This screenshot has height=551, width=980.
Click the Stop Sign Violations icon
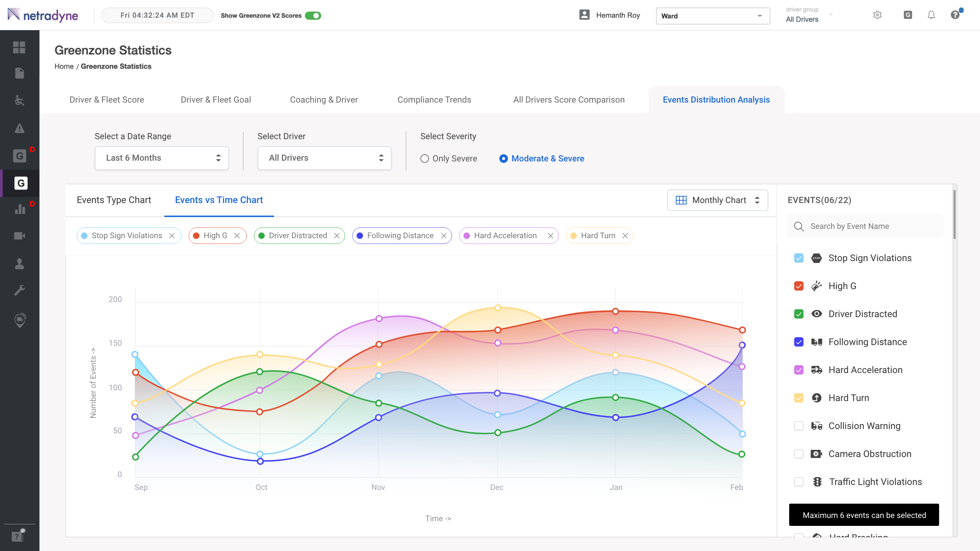817,258
